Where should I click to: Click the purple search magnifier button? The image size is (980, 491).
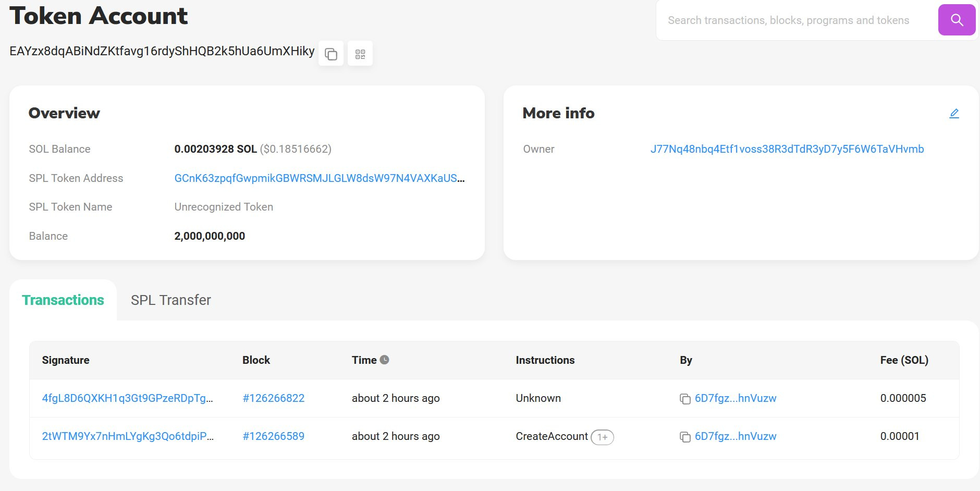pyautogui.click(x=957, y=20)
